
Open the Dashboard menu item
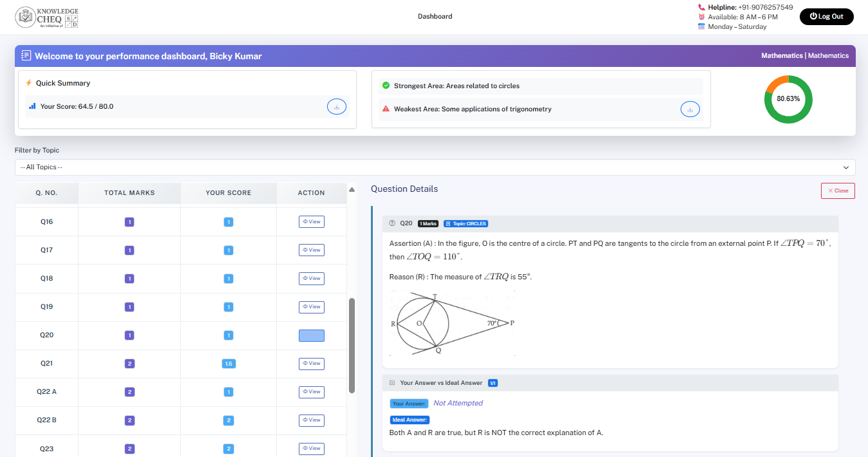pos(435,17)
